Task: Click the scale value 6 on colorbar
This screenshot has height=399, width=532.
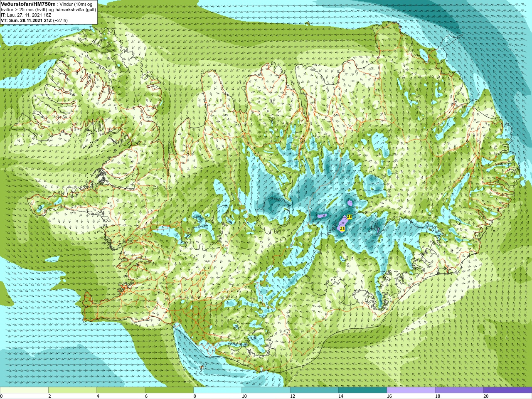Action: coord(146,396)
